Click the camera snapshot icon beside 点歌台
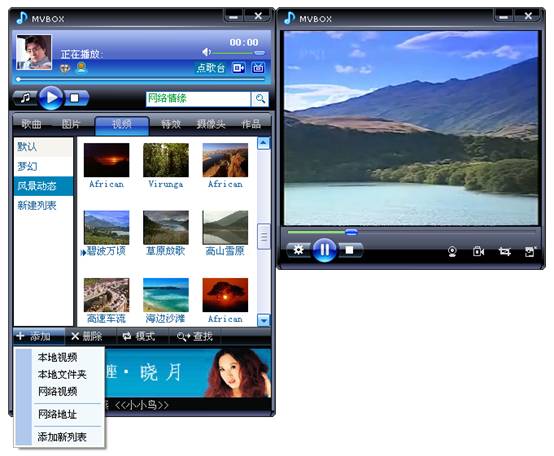This screenshot has width=554, height=456. tap(258, 67)
